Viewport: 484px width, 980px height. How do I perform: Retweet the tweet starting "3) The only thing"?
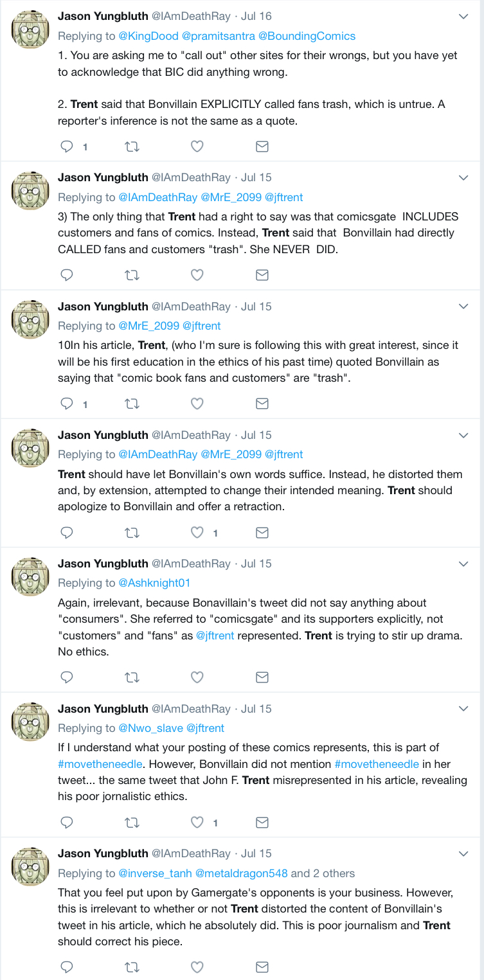tap(132, 275)
